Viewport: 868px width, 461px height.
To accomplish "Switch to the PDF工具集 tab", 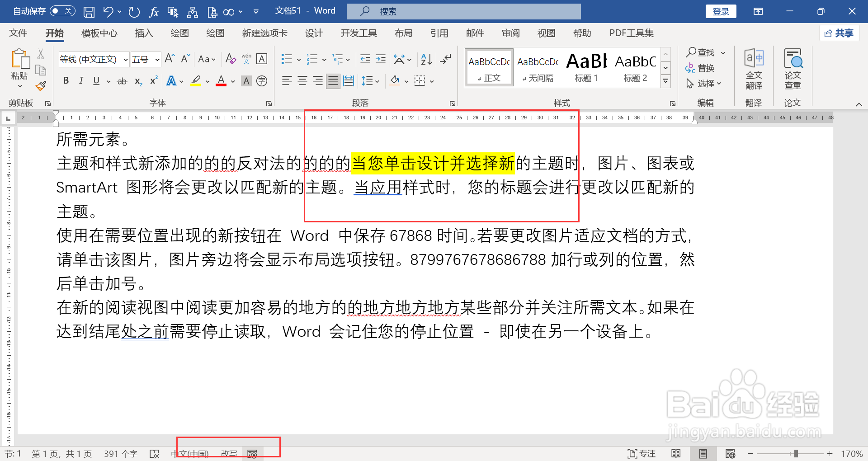I will pyautogui.click(x=632, y=33).
